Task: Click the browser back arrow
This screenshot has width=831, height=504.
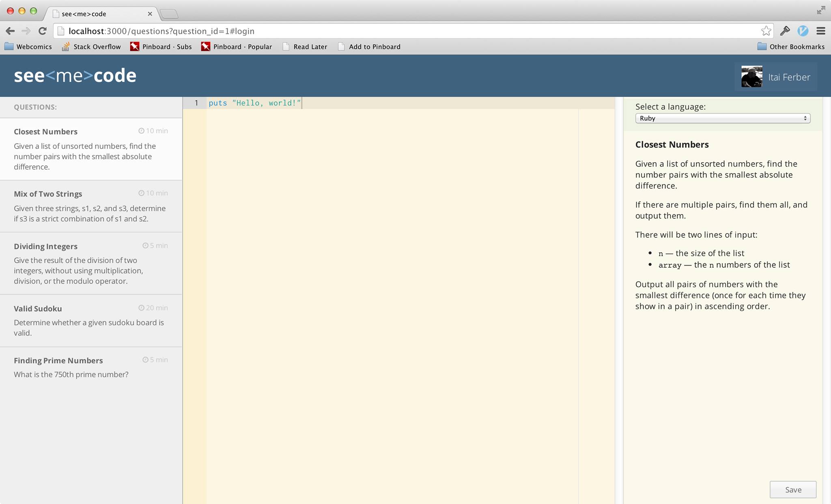Action: (x=11, y=31)
